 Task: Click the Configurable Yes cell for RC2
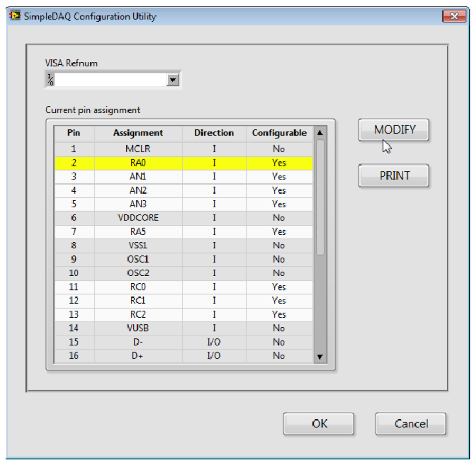pyautogui.click(x=279, y=314)
